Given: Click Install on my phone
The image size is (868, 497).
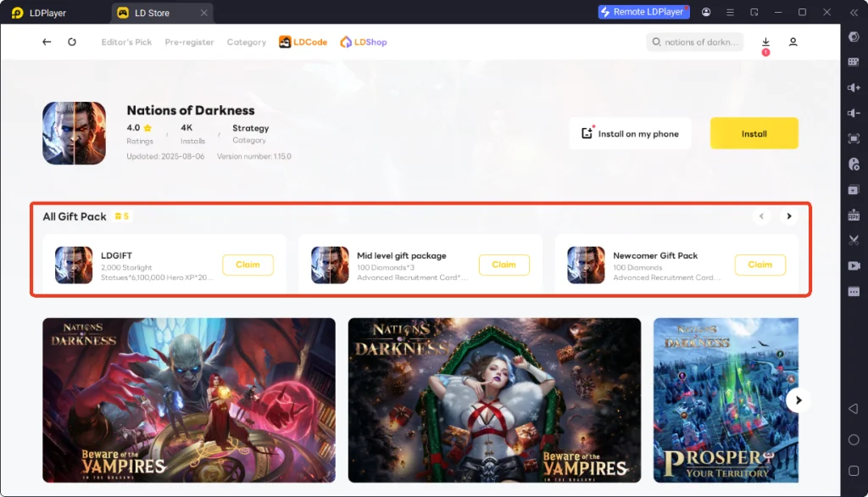Looking at the screenshot, I should click(630, 133).
